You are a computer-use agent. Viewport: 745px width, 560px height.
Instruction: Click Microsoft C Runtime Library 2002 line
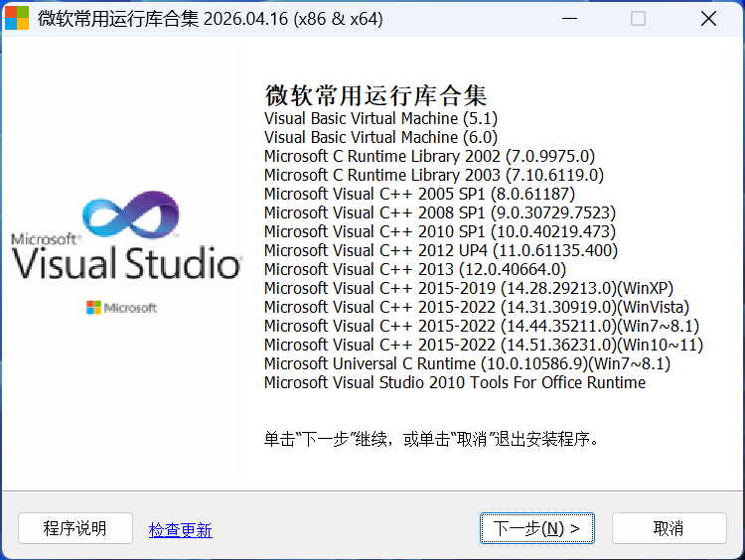(429, 156)
